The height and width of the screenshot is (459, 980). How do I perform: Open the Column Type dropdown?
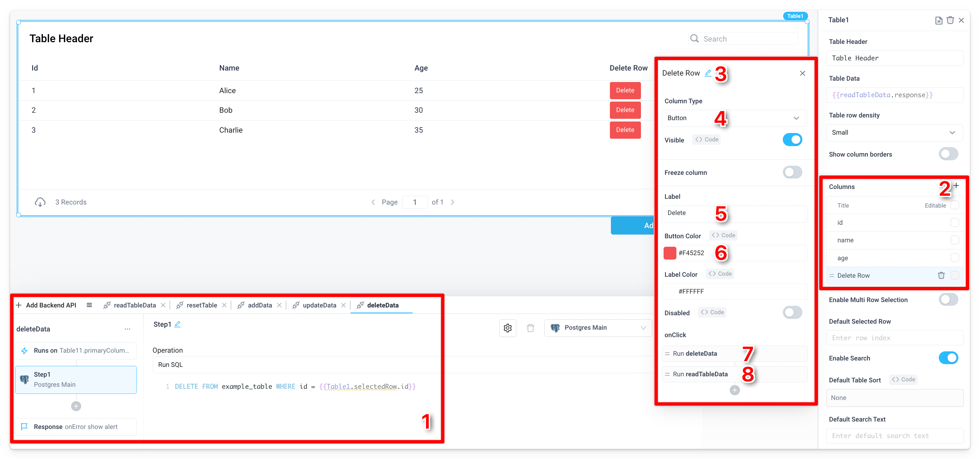(x=734, y=118)
